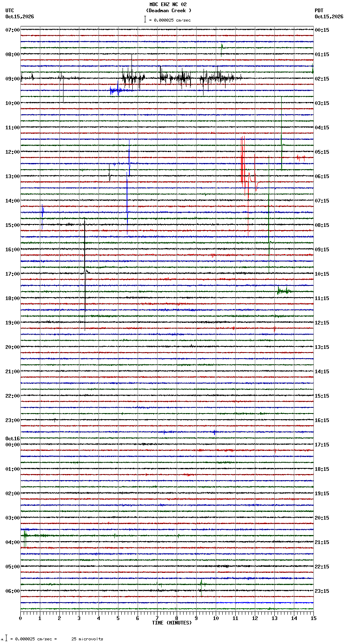
Task: Click the '23:15' PDT time label
Action: click(x=322, y=591)
